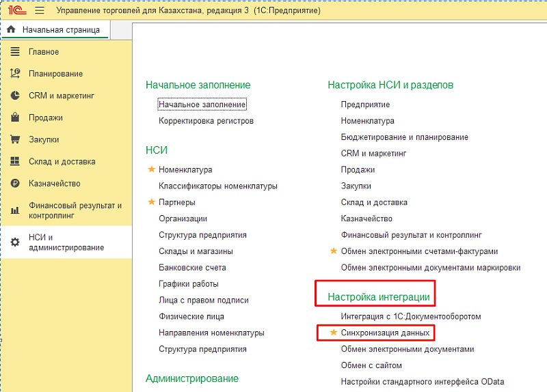Toggle favorite star next to Партнеры
Viewport: 547px width, 392px height.
[x=151, y=202]
